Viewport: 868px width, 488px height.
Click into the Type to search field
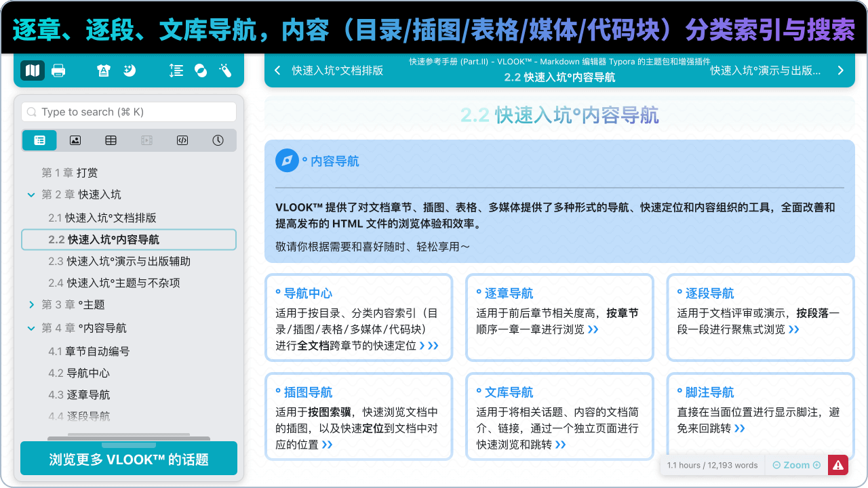coord(129,112)
